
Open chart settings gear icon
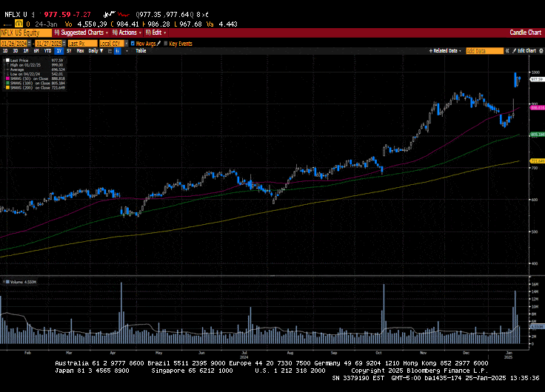539,50
